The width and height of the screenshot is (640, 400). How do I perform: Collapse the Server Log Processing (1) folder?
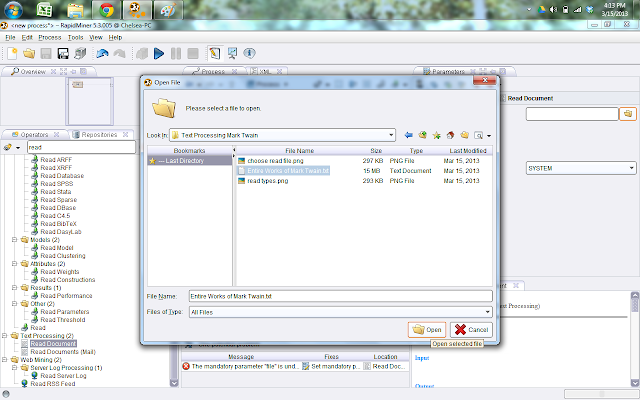(x=15, y=368)
